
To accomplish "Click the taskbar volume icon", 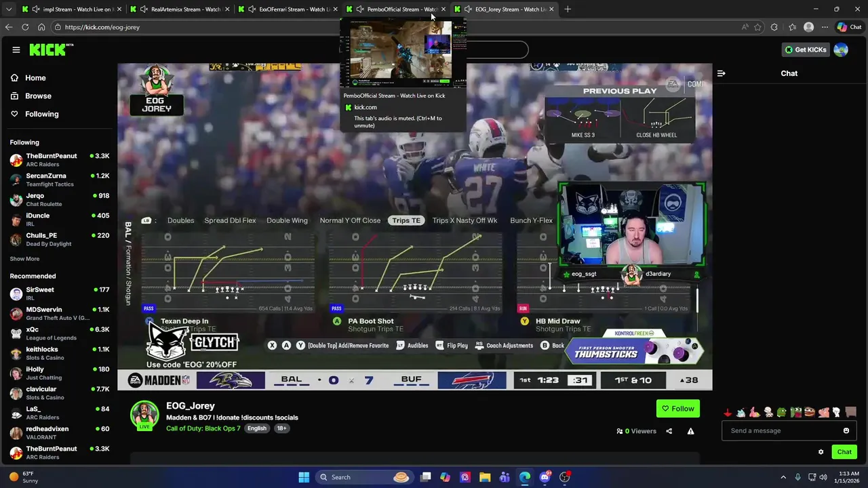I will click(823, 477).
